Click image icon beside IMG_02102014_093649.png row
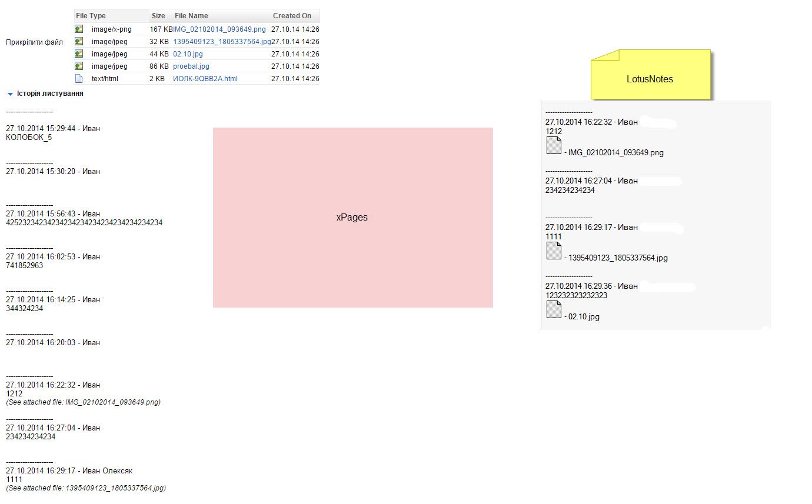 [79, 29]
